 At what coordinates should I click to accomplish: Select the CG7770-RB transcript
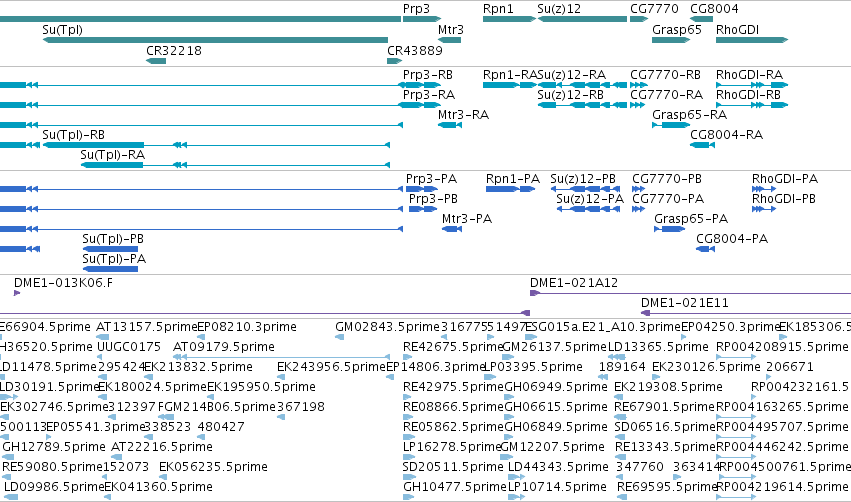(639, 85)
